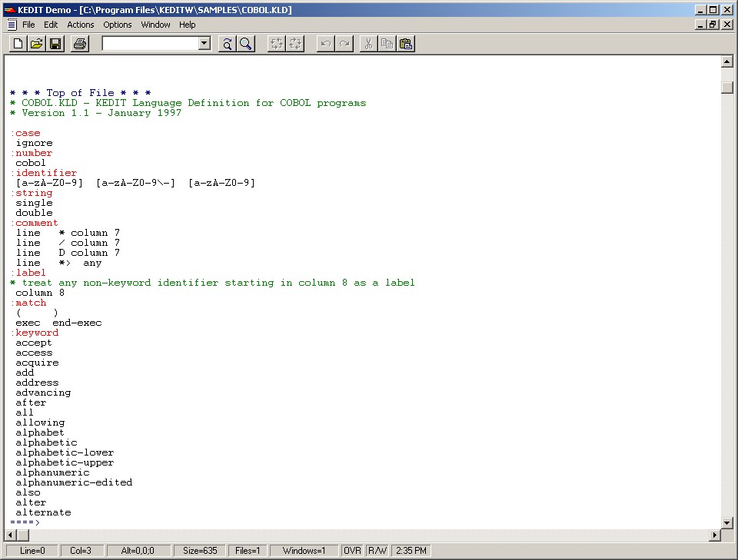The height and width of the screenshot is (560, 738).
Task: Click the KEDIT application icon in title bar
Action: pos(9,10)
